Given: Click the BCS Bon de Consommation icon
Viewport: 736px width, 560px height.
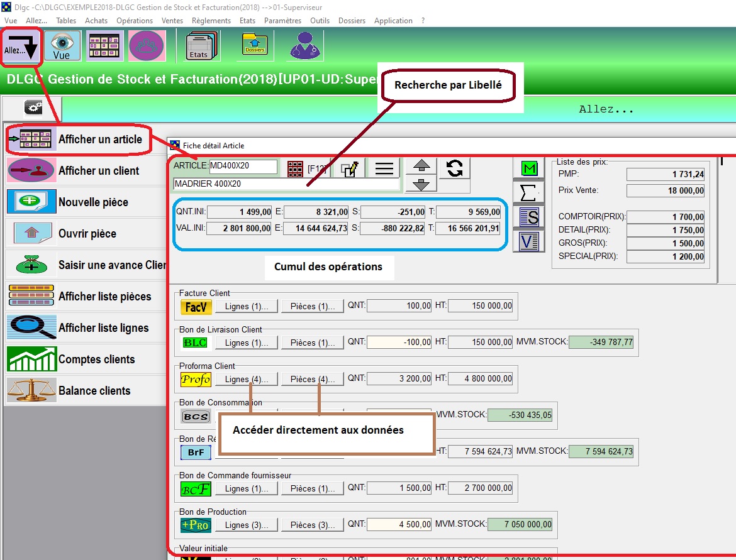Looking at the screenshot, I should pyautogui.click(x=196, y=416).
